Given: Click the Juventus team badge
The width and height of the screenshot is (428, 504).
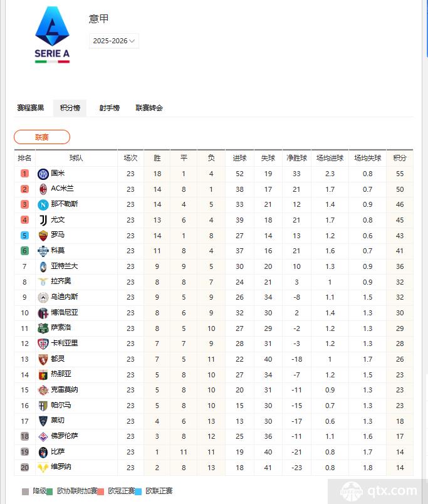Looking at the screenshot, I should pos(43,219).
